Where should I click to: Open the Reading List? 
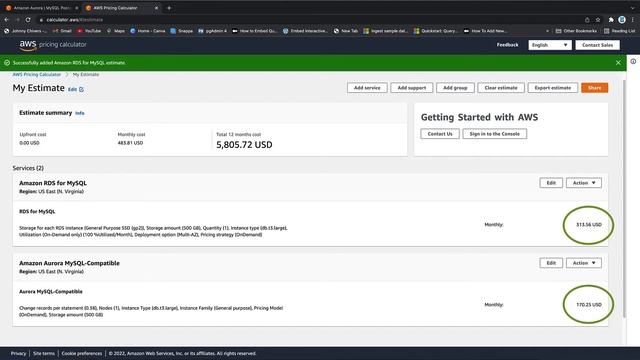619,31
